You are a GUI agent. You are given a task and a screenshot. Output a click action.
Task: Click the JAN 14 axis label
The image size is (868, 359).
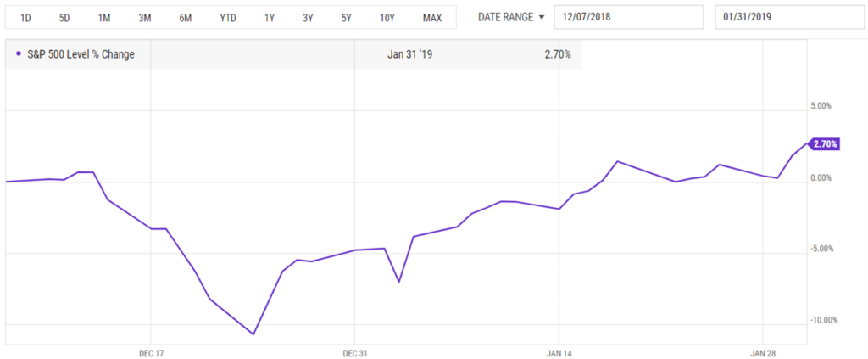[559, 353]
